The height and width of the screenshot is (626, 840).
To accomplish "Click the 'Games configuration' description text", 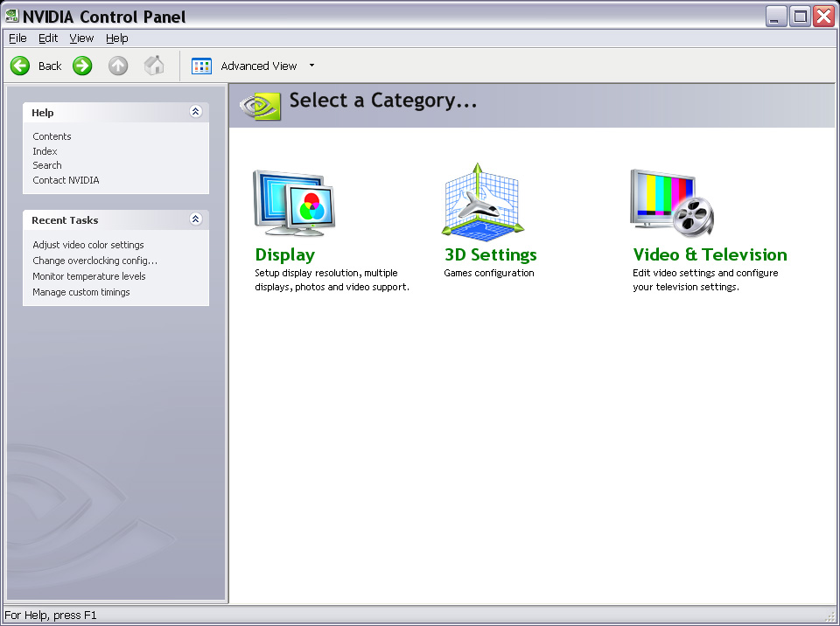I will [489, 273].
